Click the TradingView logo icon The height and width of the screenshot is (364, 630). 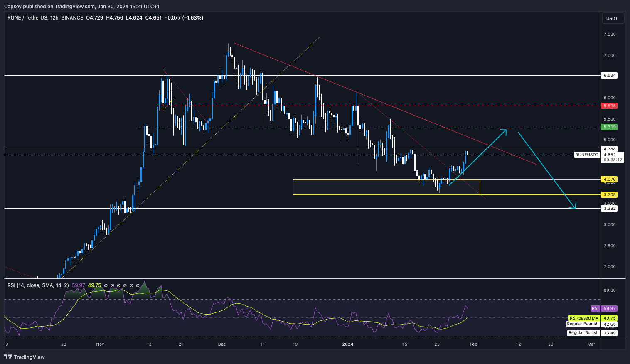coord(8,357)
